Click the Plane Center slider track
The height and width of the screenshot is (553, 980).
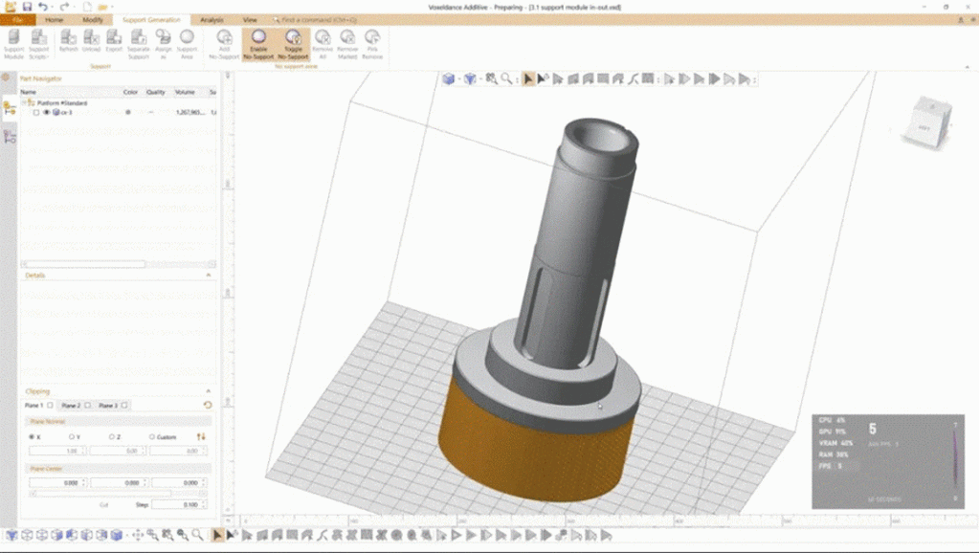click(x=100, y=494)
